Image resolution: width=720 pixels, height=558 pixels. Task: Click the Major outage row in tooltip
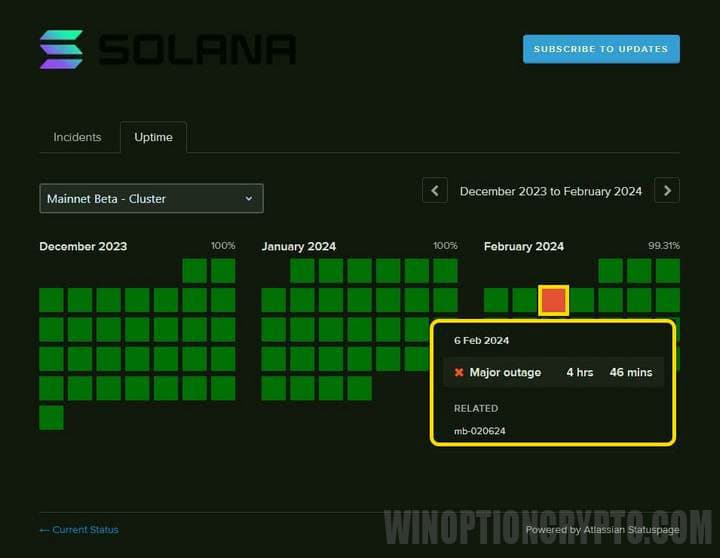pyautogui.click(x=553, y=372)
